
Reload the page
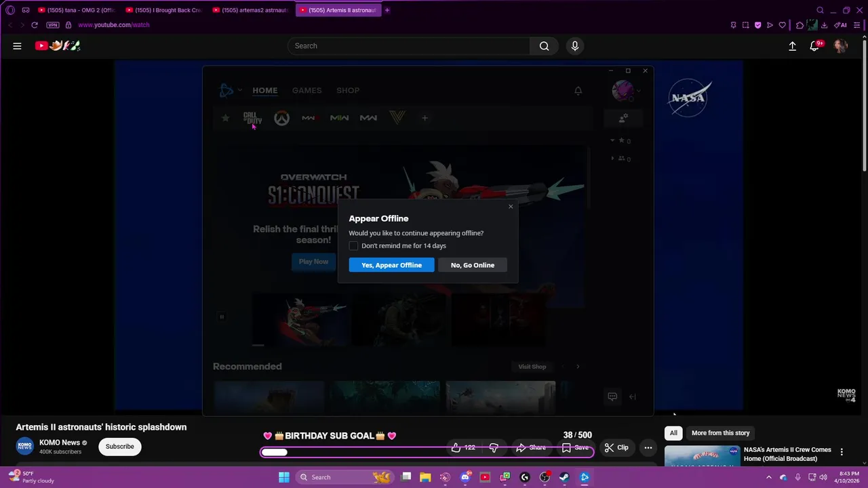click(35, 25)
